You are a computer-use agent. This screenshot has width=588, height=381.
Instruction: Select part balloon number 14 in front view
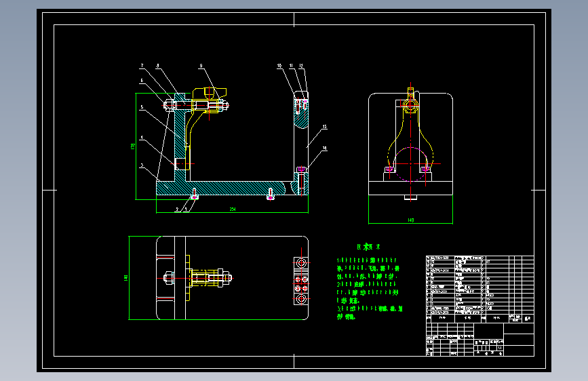click(325, 148)
